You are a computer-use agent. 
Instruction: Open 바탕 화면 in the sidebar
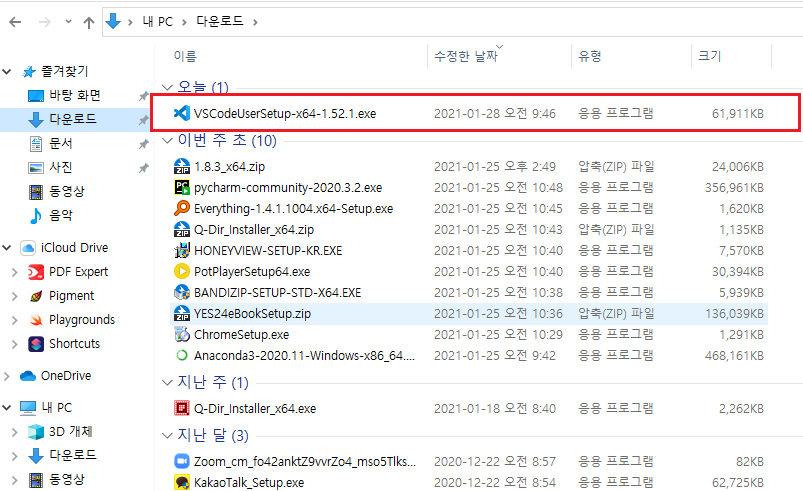point(75,95)
